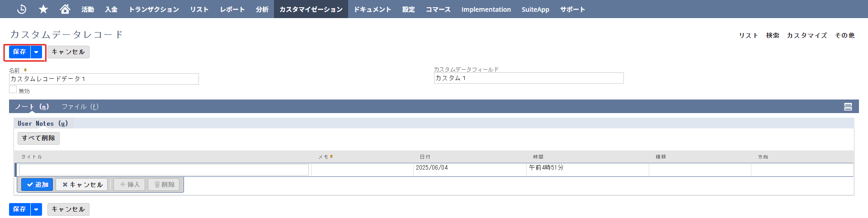This screenshot has height=218, width=868.
Task: Switch to the ファイル tab
Action: pos(80,107)
